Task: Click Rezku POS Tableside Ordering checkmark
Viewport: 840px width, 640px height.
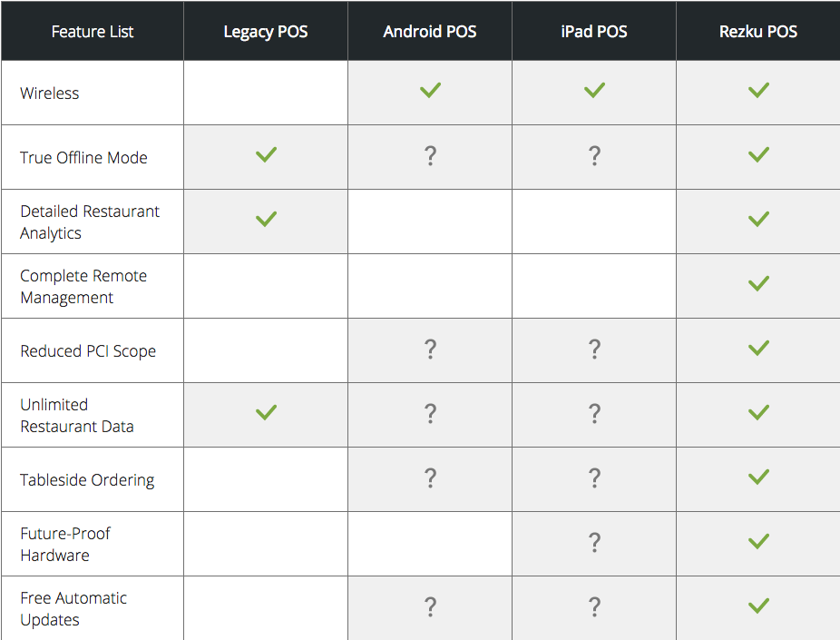Action: click(x=758, y=477)
